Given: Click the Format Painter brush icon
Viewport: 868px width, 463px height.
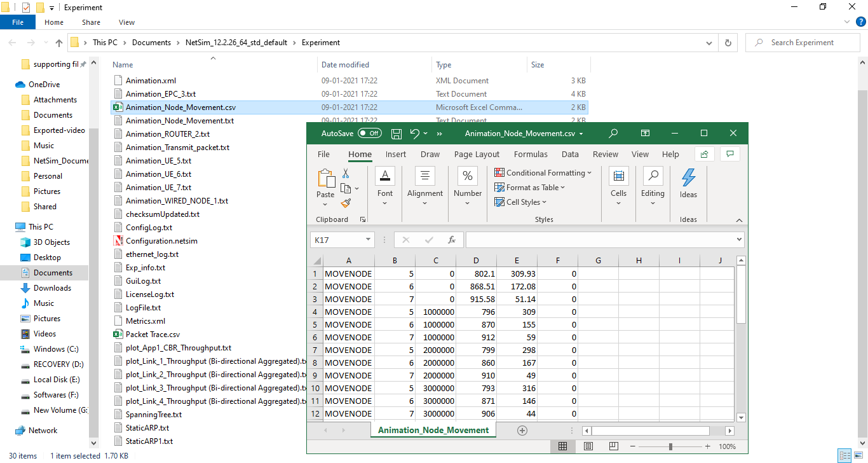Looking at the screenshot, I should (346, 204).
